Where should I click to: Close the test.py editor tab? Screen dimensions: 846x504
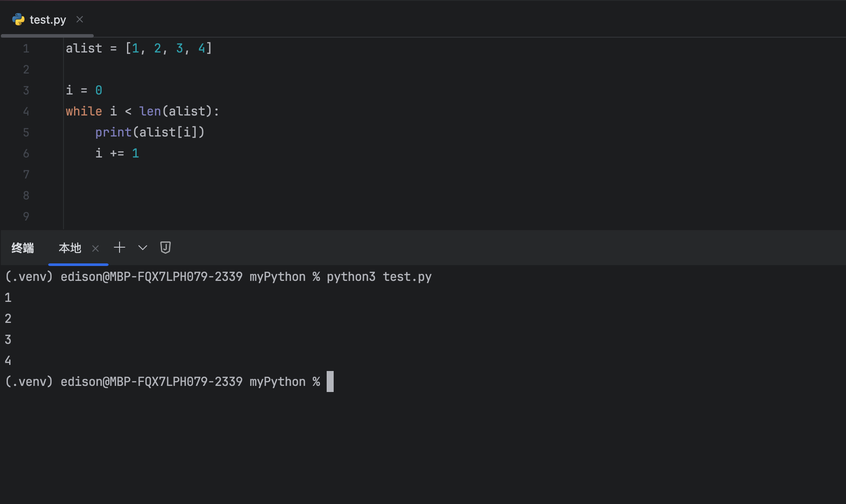point(79,19)
